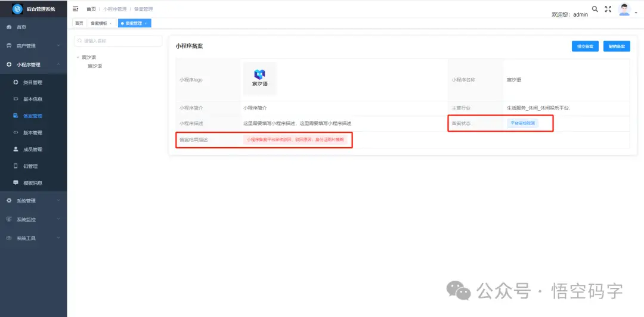Collapse the top-level 寰汐语 tree node arrow
Screen dimensions: 644x317
pos(78,57)
